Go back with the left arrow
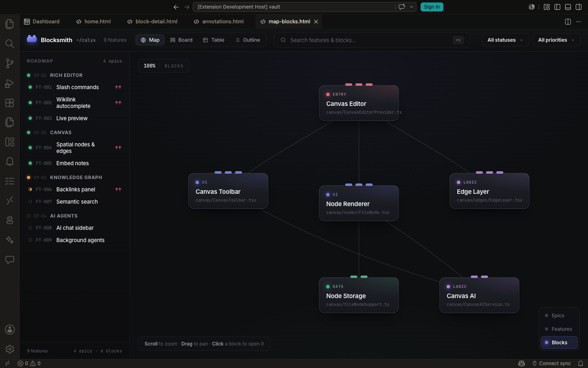Image resolution: width=588 pixels, height=368 pixels. point(176,7)
